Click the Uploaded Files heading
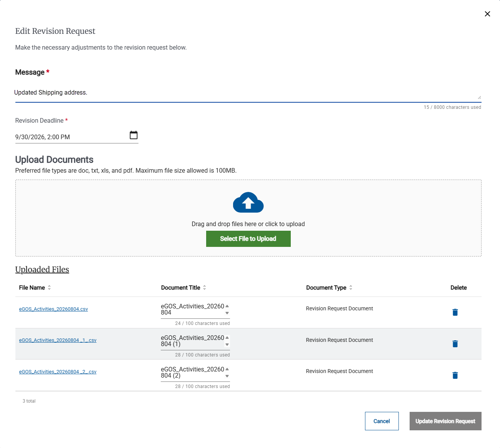Screen dimensions: 500x448 coord(42,270)
